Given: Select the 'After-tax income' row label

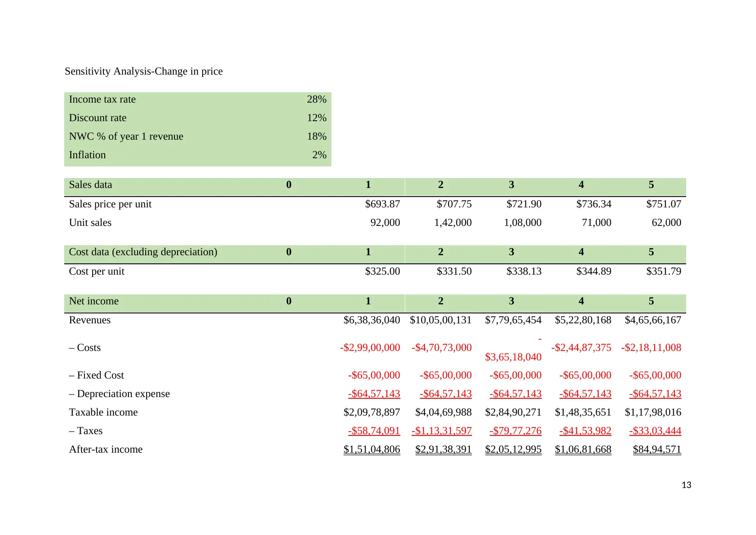Looking at the screenshot, I should click(x=106, y=449).
